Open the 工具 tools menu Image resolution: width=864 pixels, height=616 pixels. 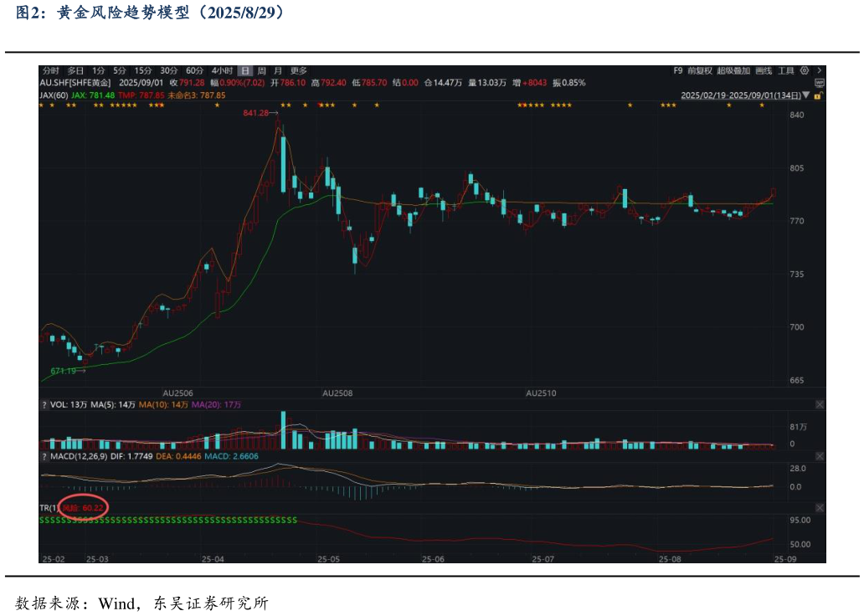click(786, 71)
